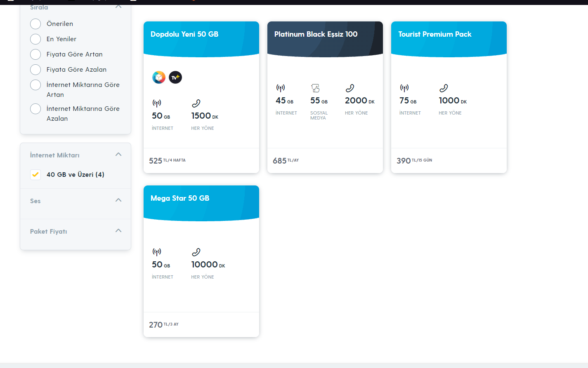Click Mega Star 50 GB phone icon
The width and height of the screenshot is (588, 368).
(x=196, y=252)
